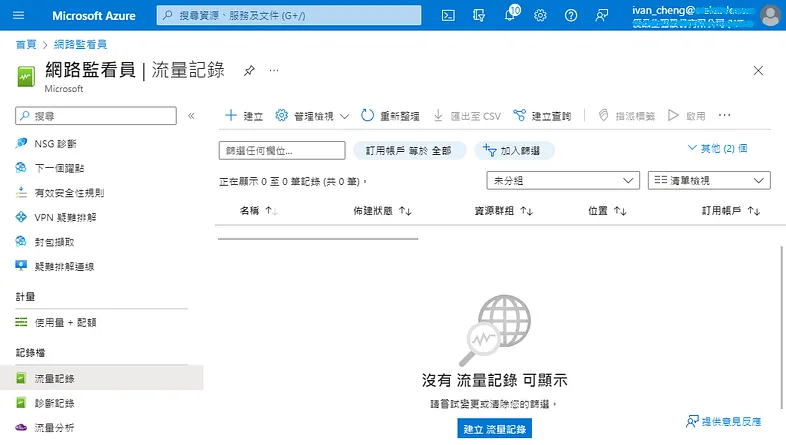Open the account avatar menu
Image resolution: width=786 pixels, height=445 pixels.
(x=769, y=15)
